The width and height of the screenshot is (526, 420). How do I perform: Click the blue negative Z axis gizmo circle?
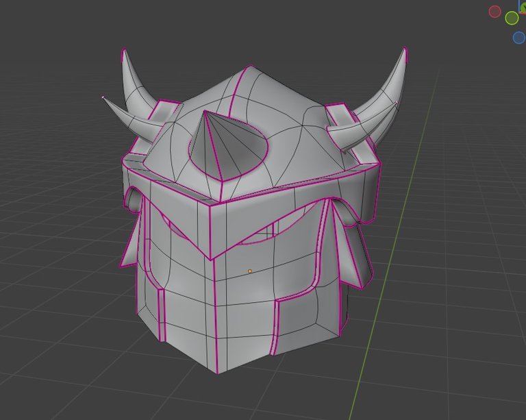coord(519,37)
